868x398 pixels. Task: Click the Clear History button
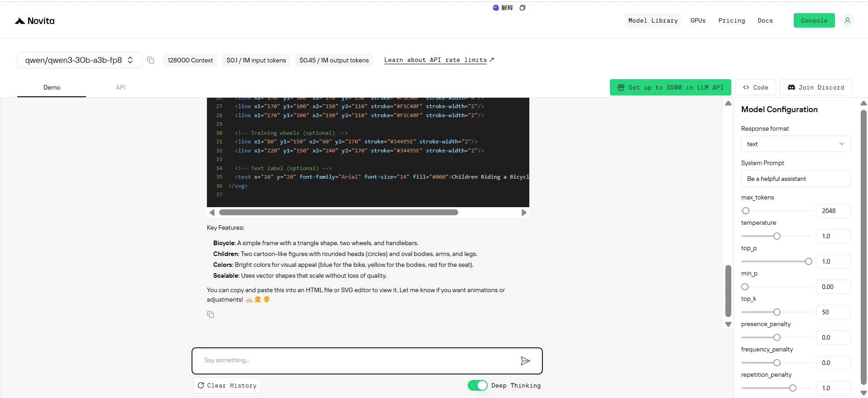[x=227, y=385]
